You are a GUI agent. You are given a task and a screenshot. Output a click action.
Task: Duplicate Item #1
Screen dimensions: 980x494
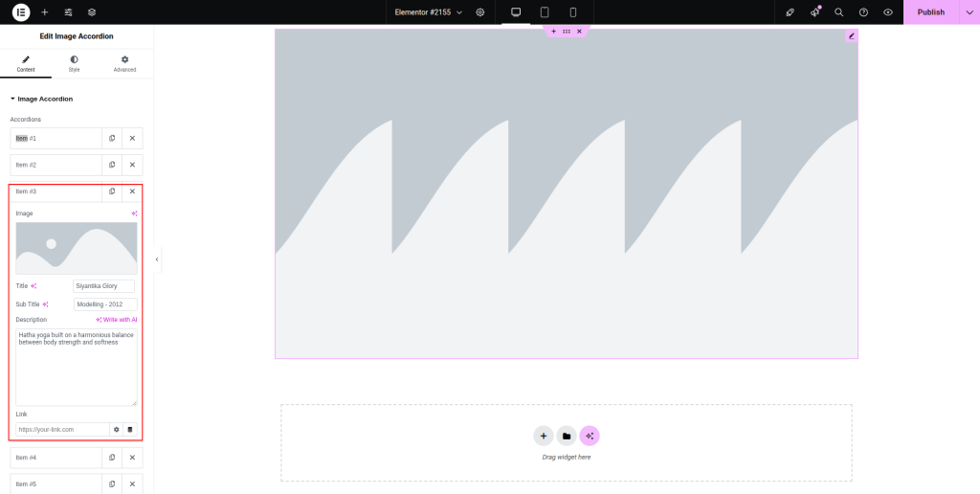tap(112, 138)
